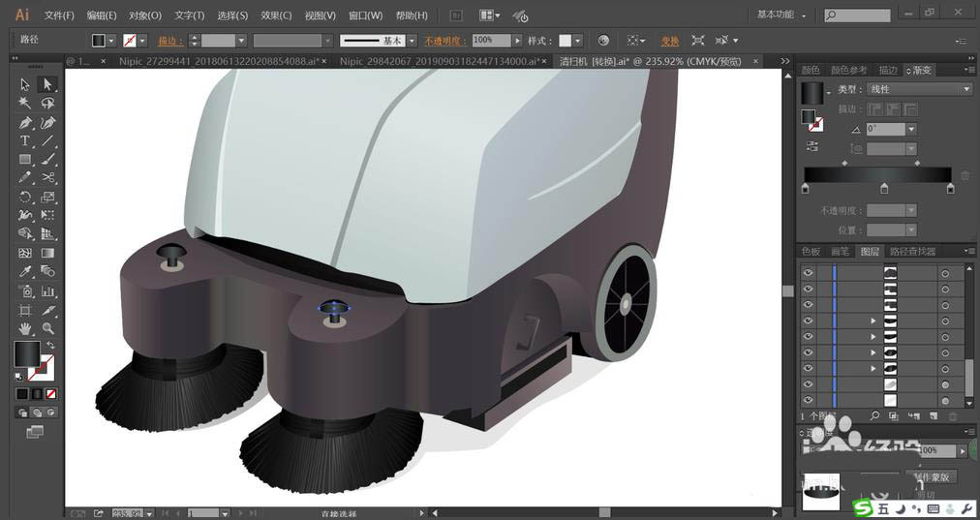Screen dimensions: 980x520
Task: Apply gradient across stroke button
Action: coord(910,109)
